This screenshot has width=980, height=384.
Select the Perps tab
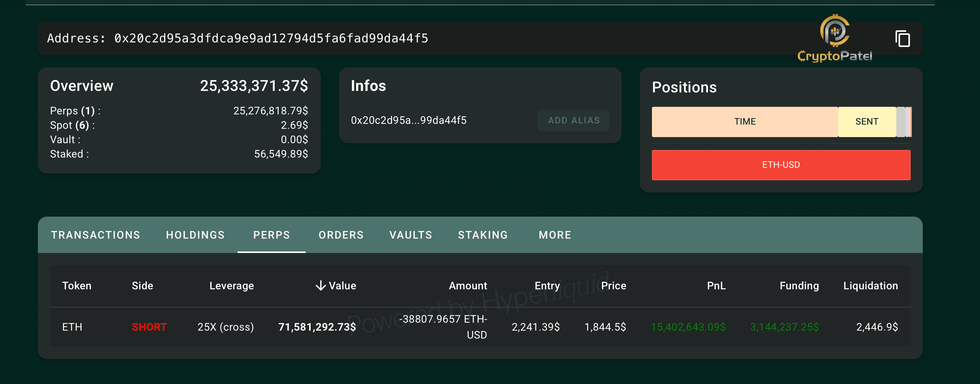[x=272, y=235]
